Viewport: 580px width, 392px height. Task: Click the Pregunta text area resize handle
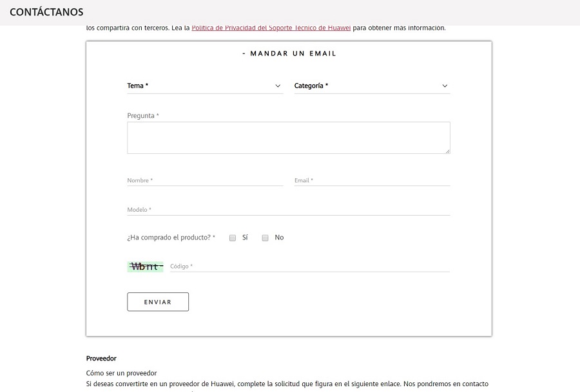pyautogui.click(x=447, y=151)
